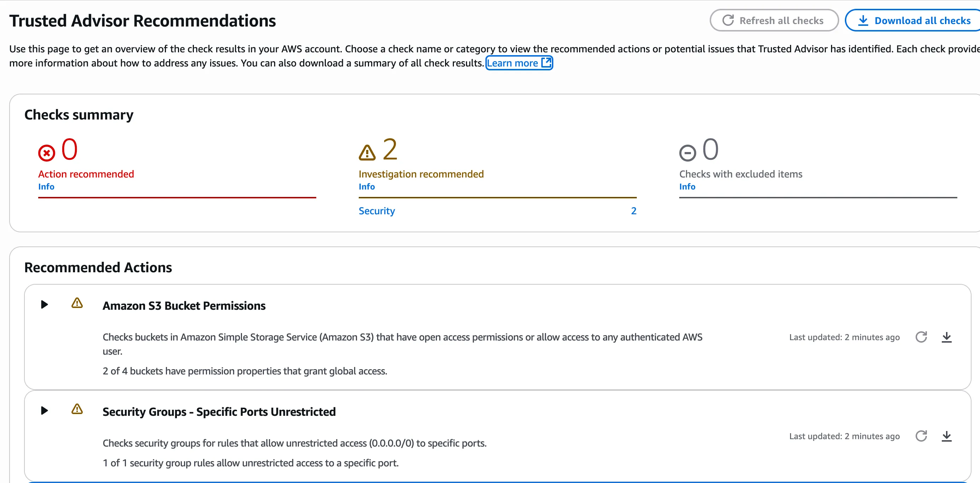Click the Investigation recommended warning triangle icon
The height and width of the screenshot is (483, 980).
click(367, 153)
